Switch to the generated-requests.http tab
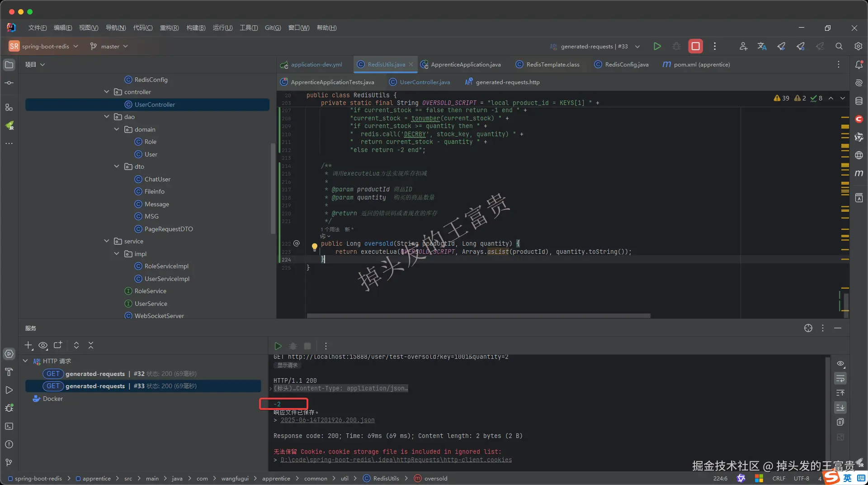 (502, 82)
